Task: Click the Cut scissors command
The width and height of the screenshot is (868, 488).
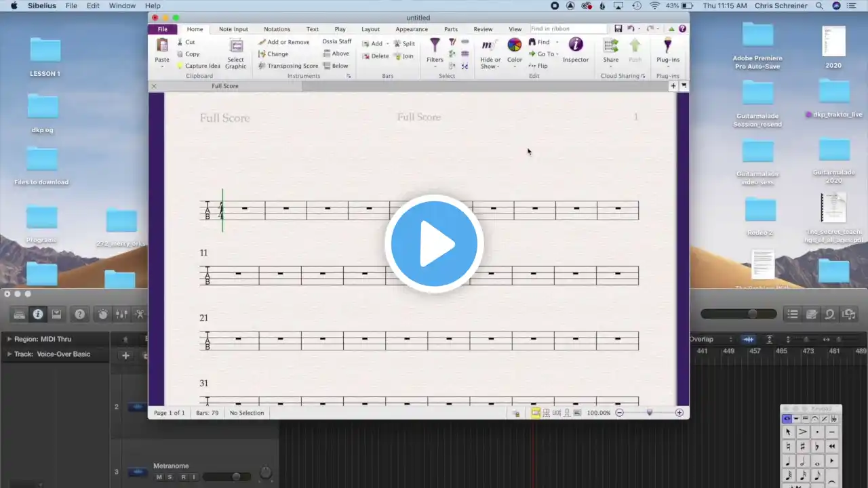Action: click(186, 42)
